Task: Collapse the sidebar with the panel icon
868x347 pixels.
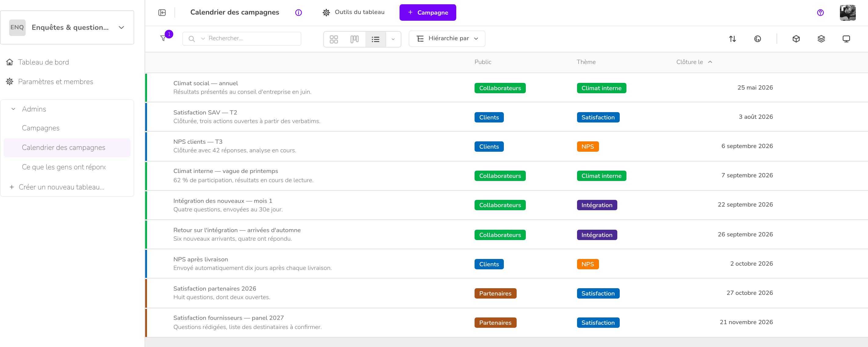Action: point(162,12)
